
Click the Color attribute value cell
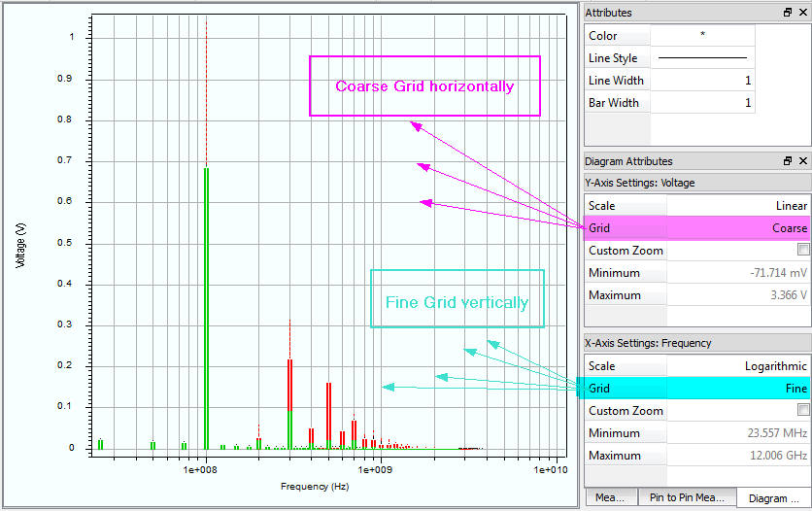click(702, 36)
